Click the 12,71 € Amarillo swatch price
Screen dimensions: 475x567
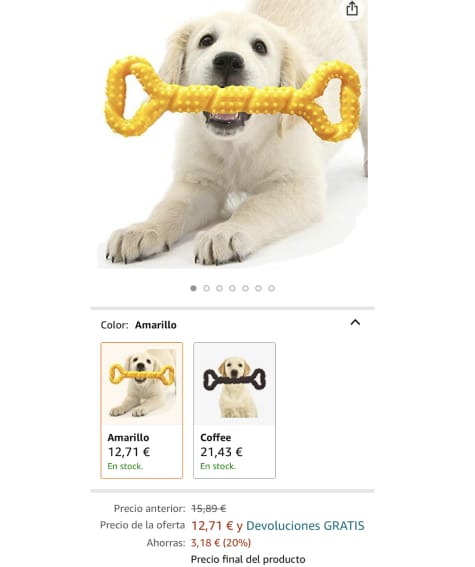pyautogui.click(x=129, y=452)
